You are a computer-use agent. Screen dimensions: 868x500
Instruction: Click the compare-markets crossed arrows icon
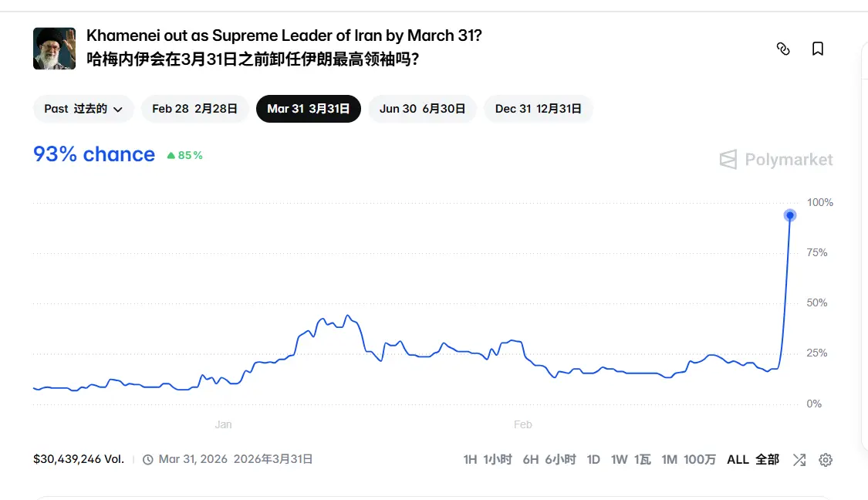(799, 459)
